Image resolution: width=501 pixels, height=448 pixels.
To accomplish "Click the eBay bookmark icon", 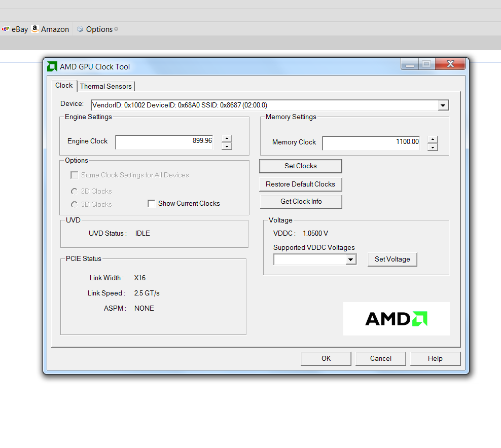I will (6, 29).
